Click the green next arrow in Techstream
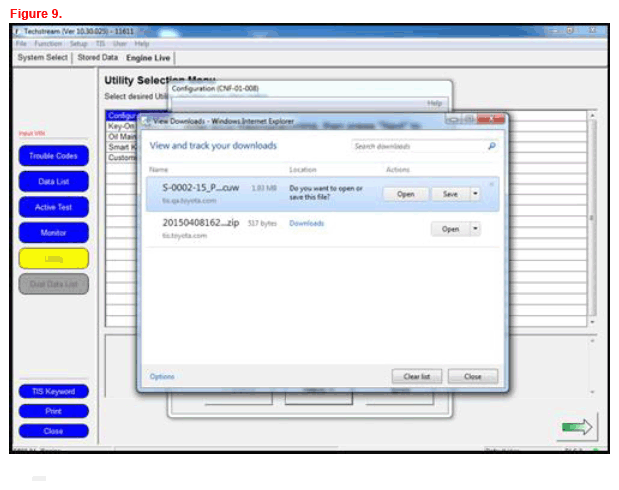 [577, 427]
